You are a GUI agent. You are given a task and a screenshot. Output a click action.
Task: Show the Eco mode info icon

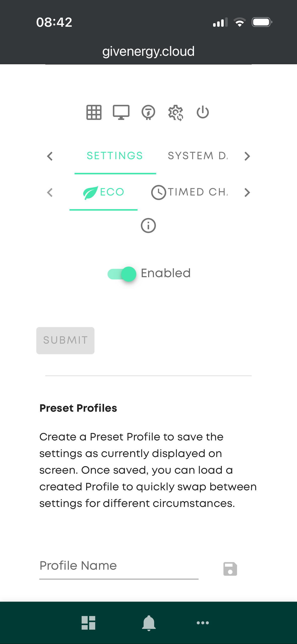pos(148,226)
